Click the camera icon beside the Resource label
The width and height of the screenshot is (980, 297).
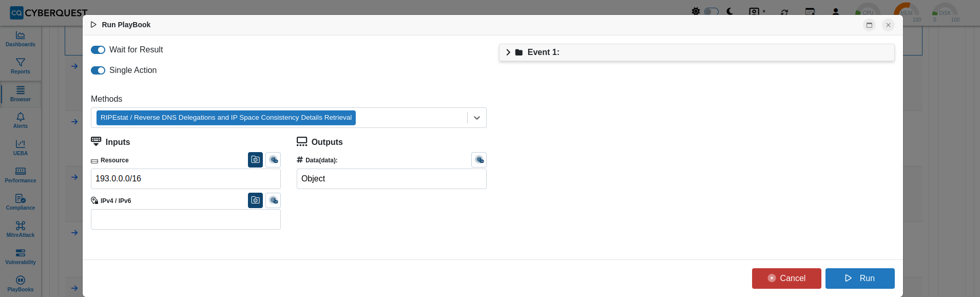click(255, 160)
